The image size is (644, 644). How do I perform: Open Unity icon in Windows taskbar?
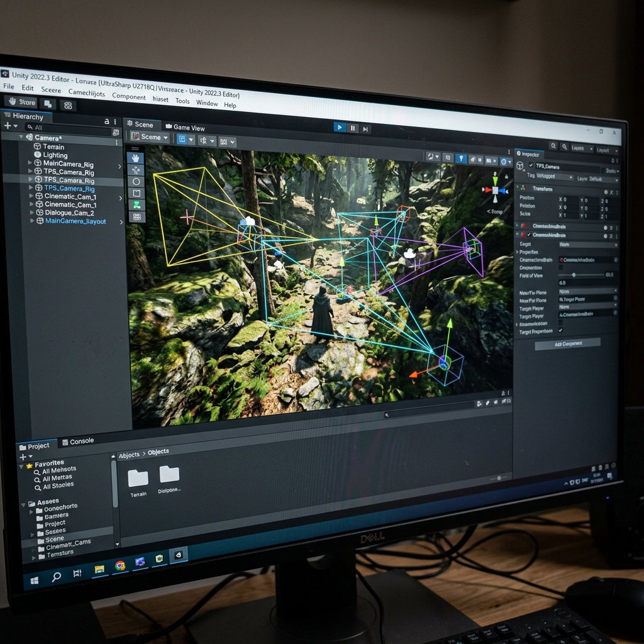(179, 555)
